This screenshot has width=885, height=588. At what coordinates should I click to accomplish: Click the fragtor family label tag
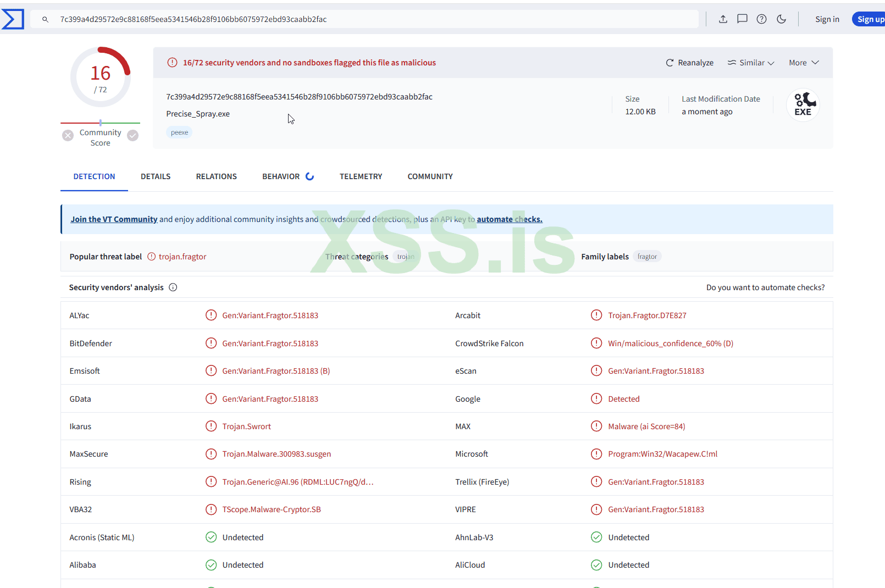(x=647, y=257)
